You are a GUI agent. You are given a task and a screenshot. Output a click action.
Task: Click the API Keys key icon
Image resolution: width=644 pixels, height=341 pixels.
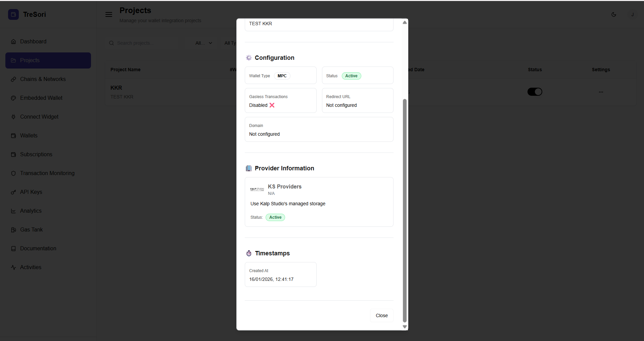13,192
